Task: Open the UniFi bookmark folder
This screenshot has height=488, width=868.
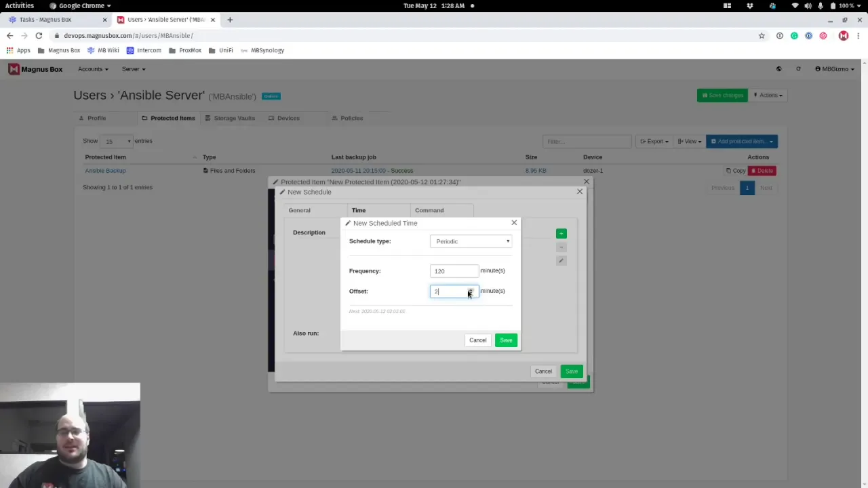Action: (221, 50)
